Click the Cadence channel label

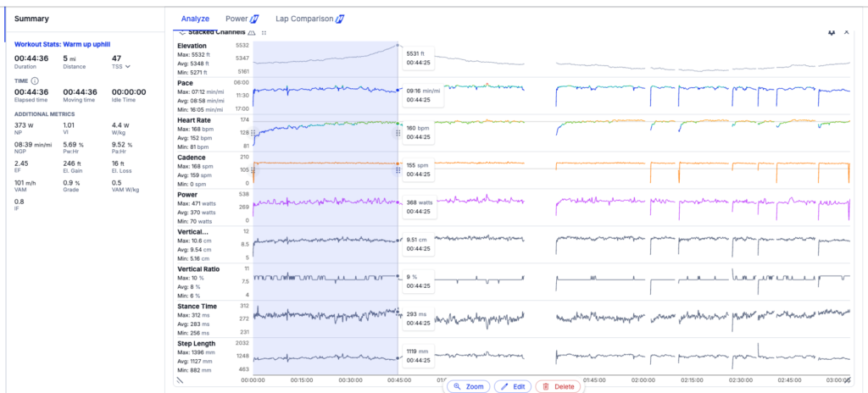(192, 158)
